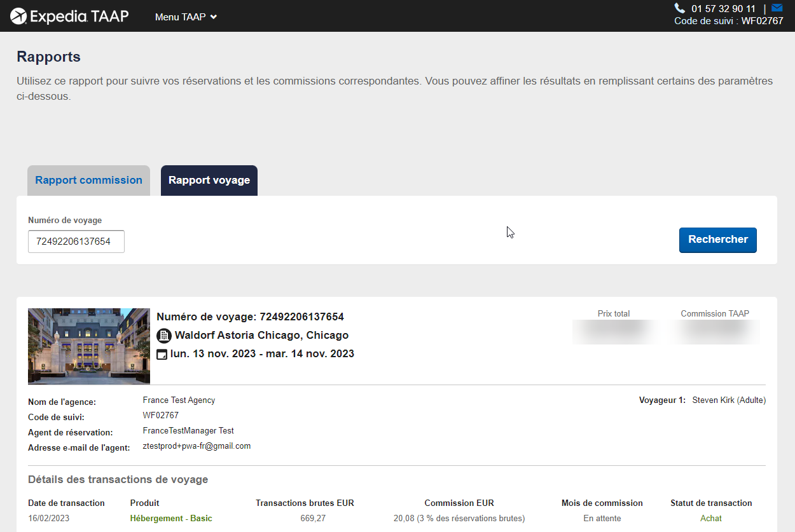Click the phone number 01 57 32 90 11
Screen dimensions: 795x532
pyautogui.click(x=724, y=9)
